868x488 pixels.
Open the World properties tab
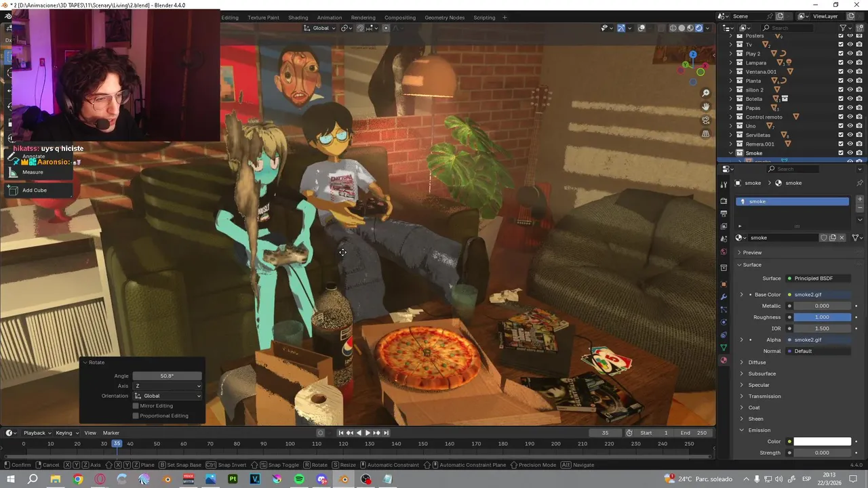tap(724, 251)
